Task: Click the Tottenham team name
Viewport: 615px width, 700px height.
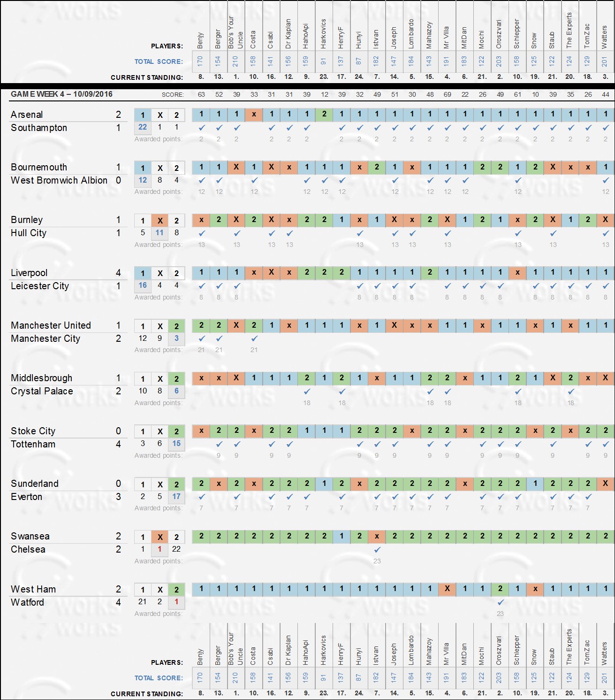Action: pos(33,444)
